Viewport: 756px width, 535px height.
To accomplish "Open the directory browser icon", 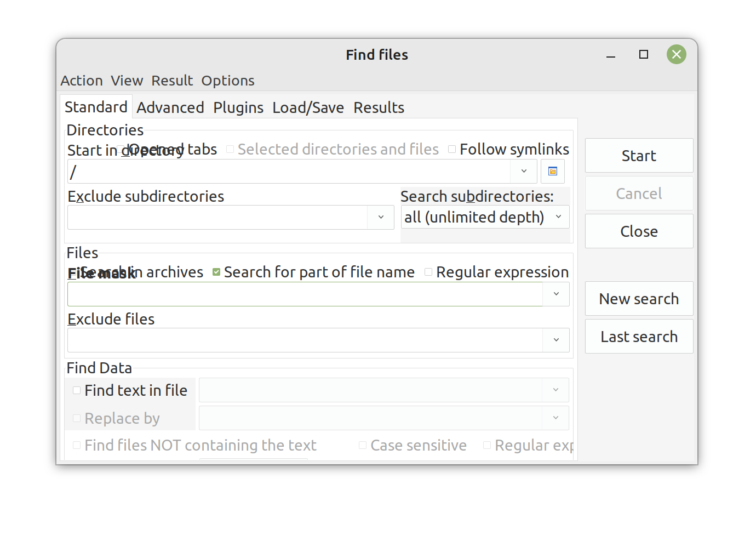I will pyautogui.click(x=552, y=171).
